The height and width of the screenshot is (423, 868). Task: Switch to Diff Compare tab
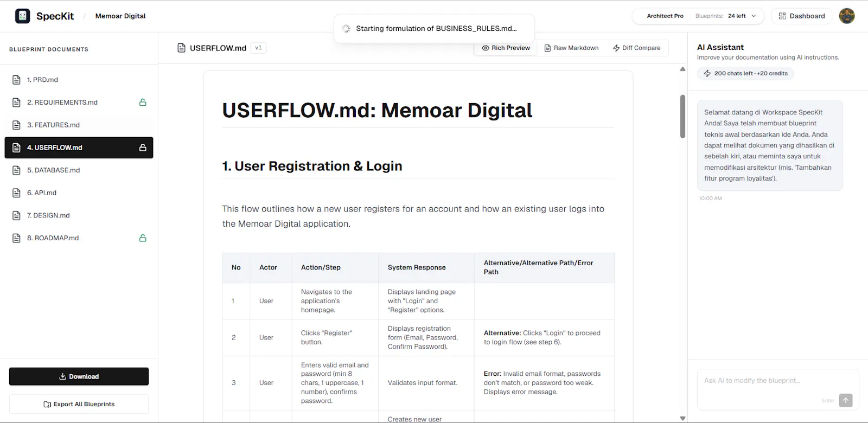[637, 48]
